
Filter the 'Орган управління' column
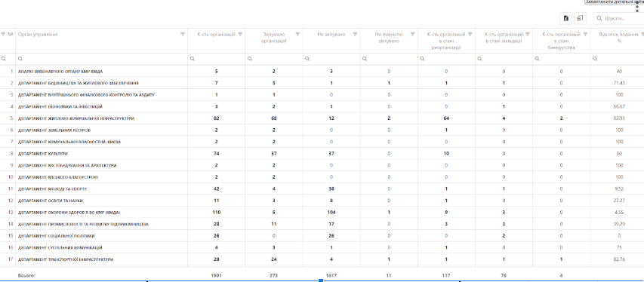tap(183, 35)
